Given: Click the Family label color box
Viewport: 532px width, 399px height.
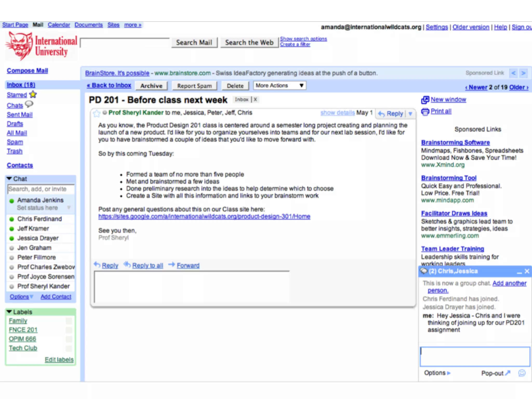Looking at the screenshot, I should (69, 321).
